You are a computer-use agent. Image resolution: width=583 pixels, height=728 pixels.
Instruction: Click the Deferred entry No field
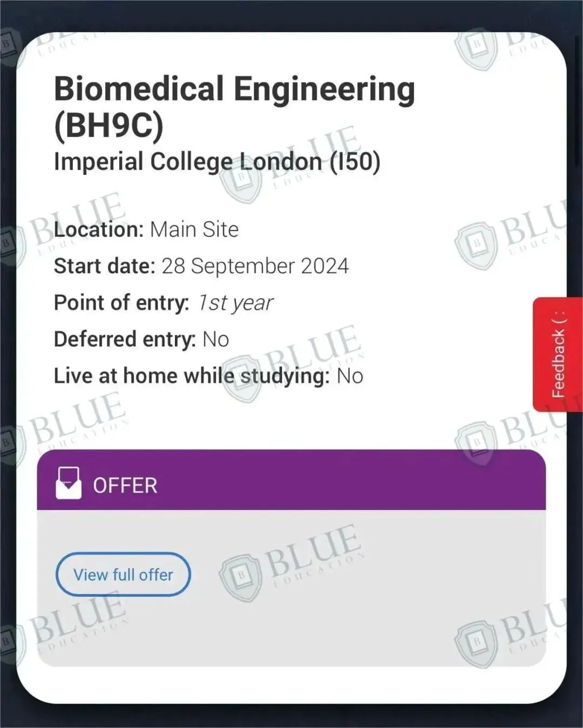pos(141,339)
